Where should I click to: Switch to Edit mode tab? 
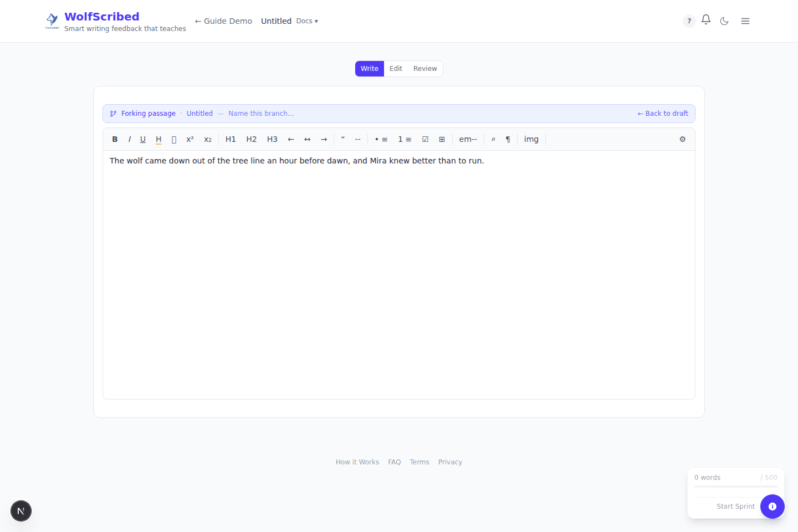[x=396, y=69]
